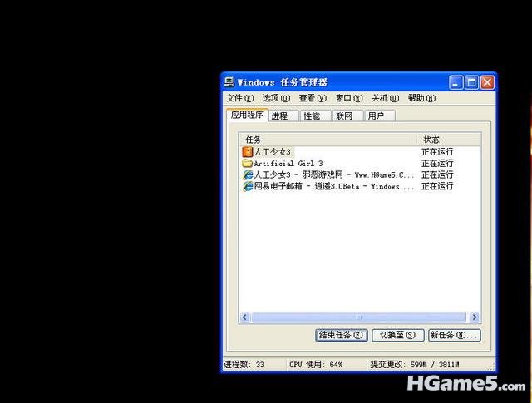Expand the 查看(V) menu

[x=313, y=98]
